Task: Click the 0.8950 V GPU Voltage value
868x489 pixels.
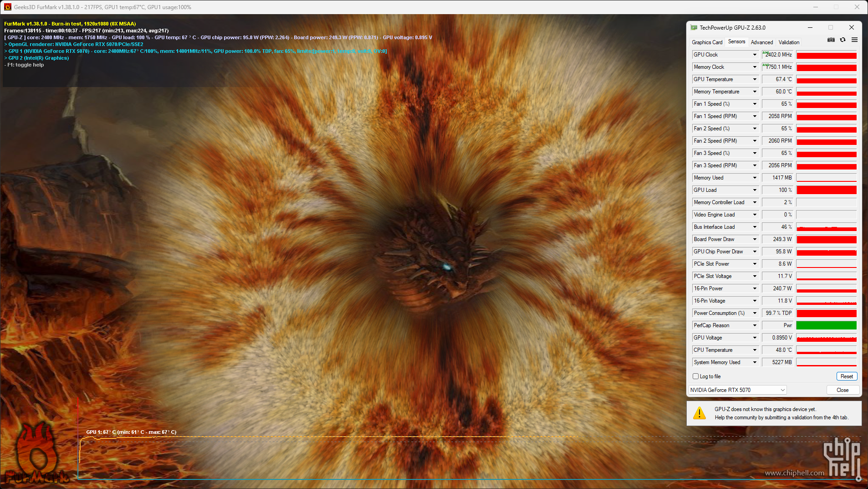Action: [777, 338]
